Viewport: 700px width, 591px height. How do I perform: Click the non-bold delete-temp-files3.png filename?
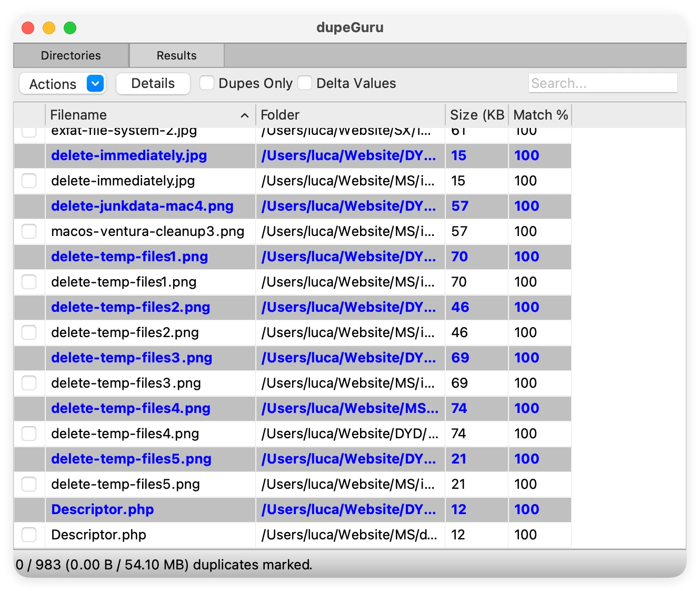pos(126,383)
